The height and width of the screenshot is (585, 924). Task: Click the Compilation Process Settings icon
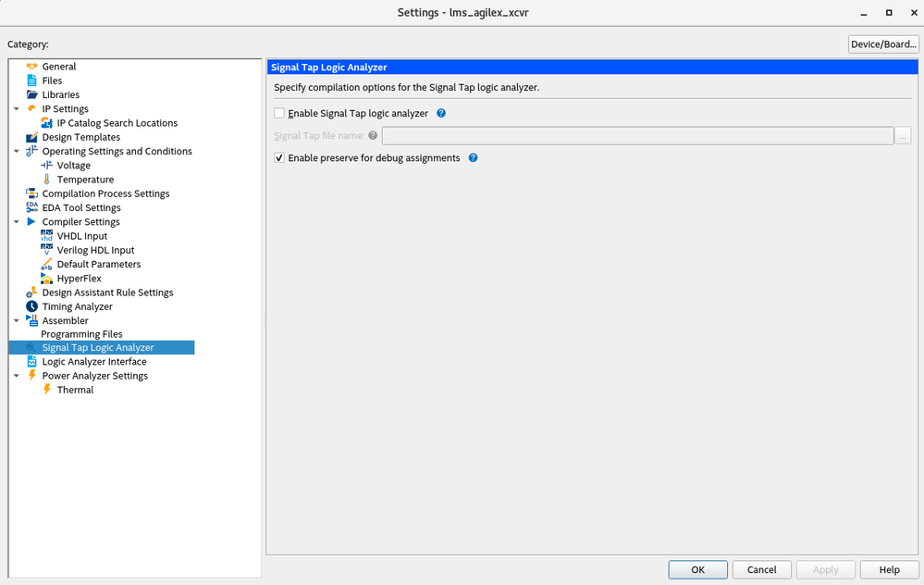click(31, 193)
